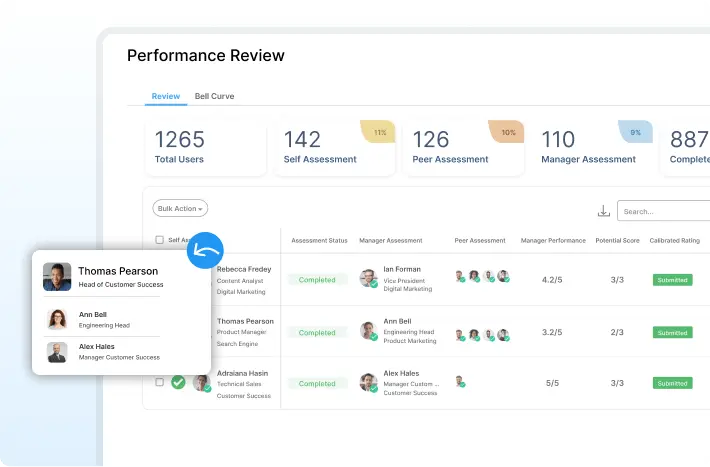710x467 pixels.
Task: Click the blue back-arrow circle icon
Action: click(x=206, y=250)
